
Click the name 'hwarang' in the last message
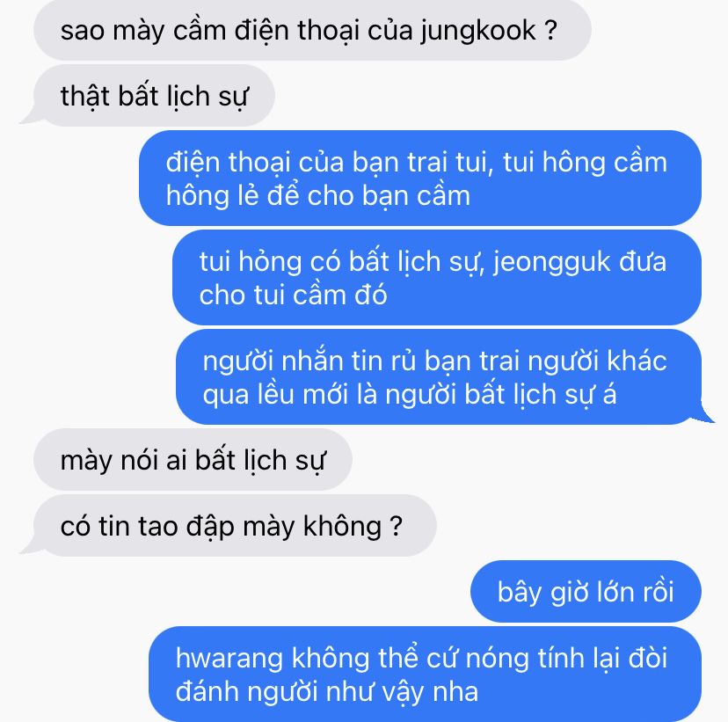229,660
